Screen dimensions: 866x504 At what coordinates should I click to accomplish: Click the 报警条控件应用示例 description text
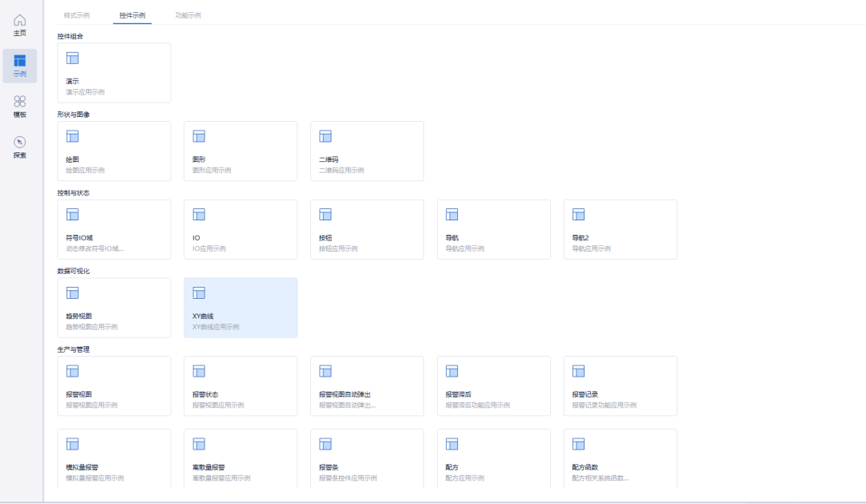click(x=348, y=478)
